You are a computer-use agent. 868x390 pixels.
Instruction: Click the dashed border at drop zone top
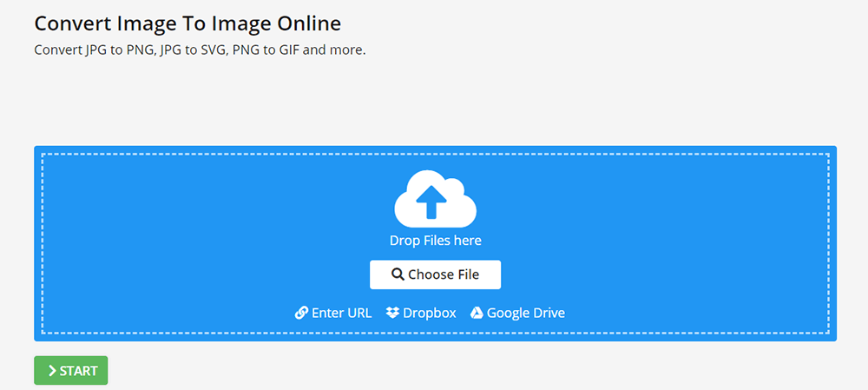click(x=434, y=154)
